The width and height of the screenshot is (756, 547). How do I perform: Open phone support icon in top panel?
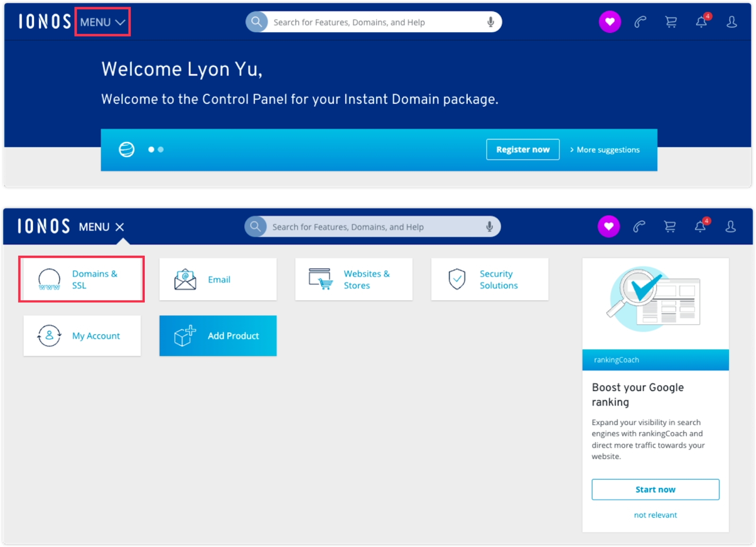pos(640,22)
